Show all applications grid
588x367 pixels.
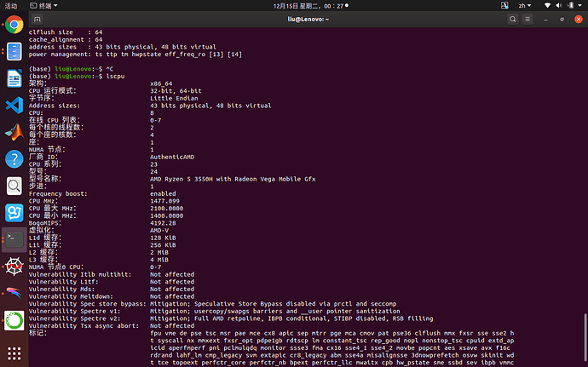click(x=14, y=353)
